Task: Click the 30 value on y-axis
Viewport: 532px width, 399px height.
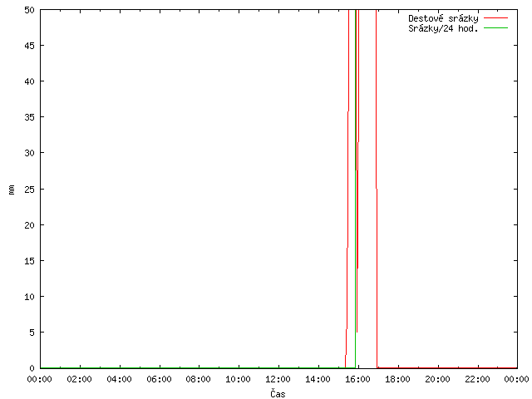Action: click(30, 153)
